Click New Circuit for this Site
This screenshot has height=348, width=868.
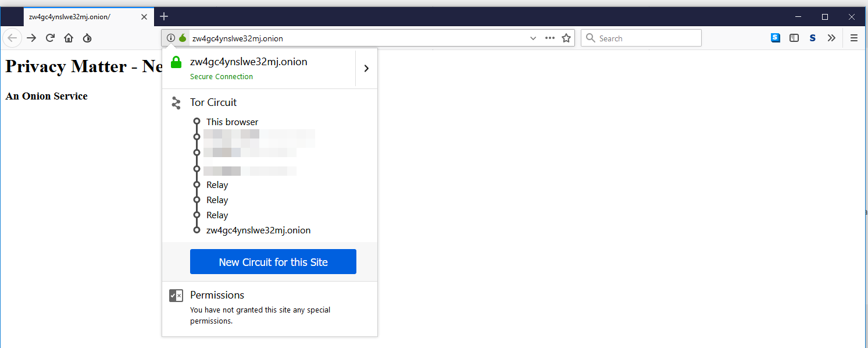[x=273, y=261]
